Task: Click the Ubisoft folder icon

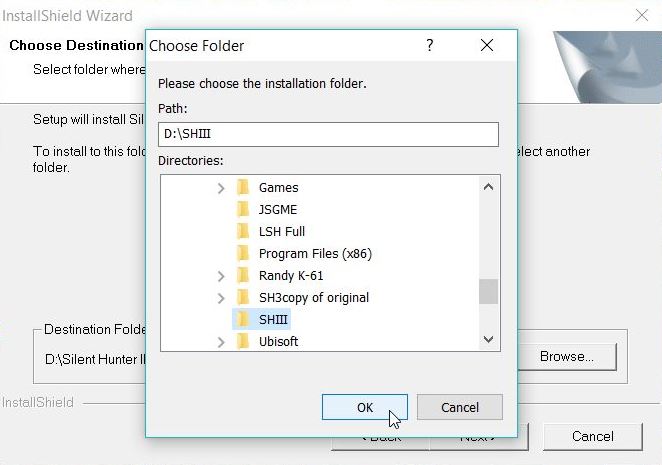Action: pyautogui.click(x=243, y=341)
